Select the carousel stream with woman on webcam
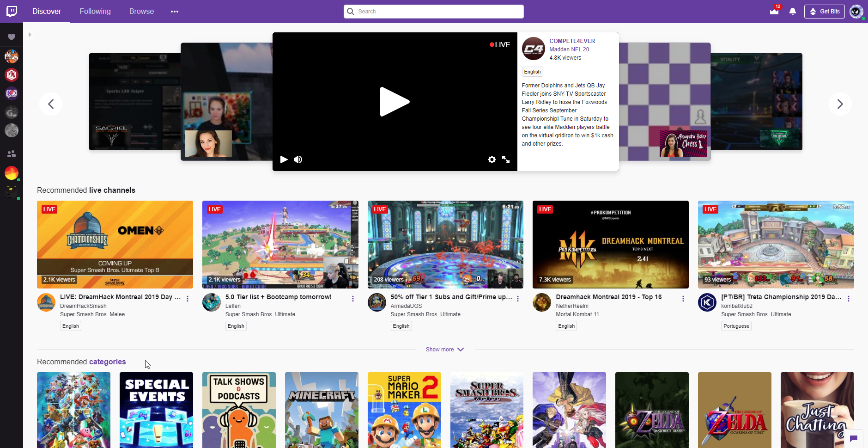868x448 pixels. coord(226,102)
